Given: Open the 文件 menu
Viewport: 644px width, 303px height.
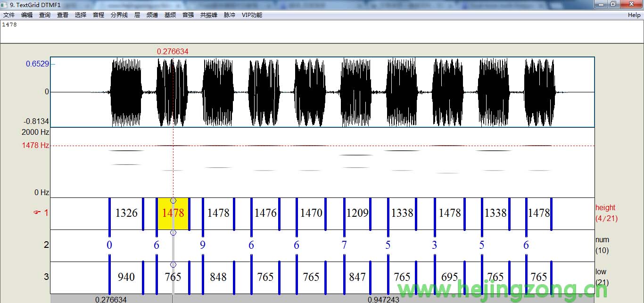Looking at the screenshot, I should coord(9,15).
